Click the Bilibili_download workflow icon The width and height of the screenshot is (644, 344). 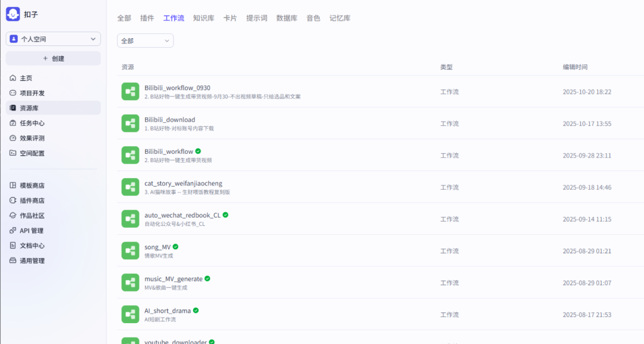pos(130,123)
